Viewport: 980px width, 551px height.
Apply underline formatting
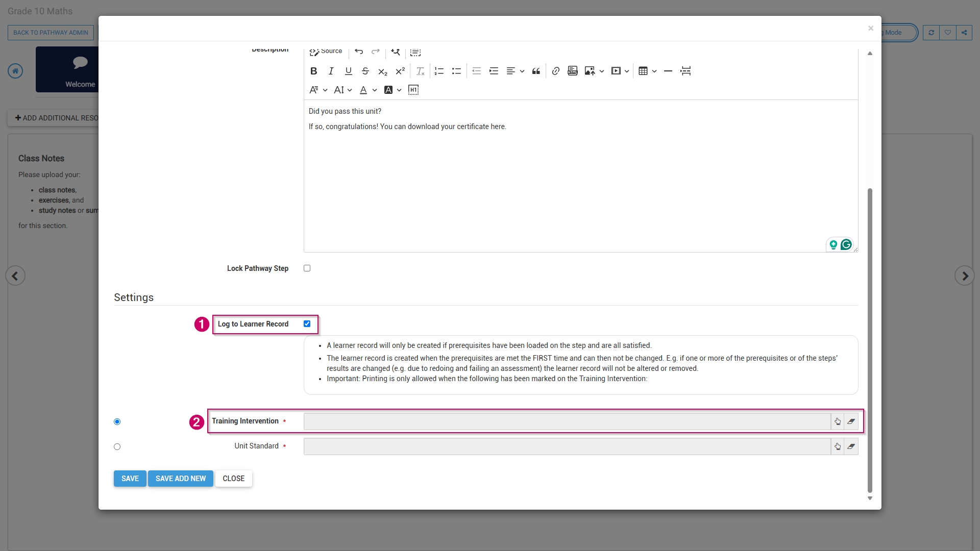pyautogui.click(x=348, y=71)
